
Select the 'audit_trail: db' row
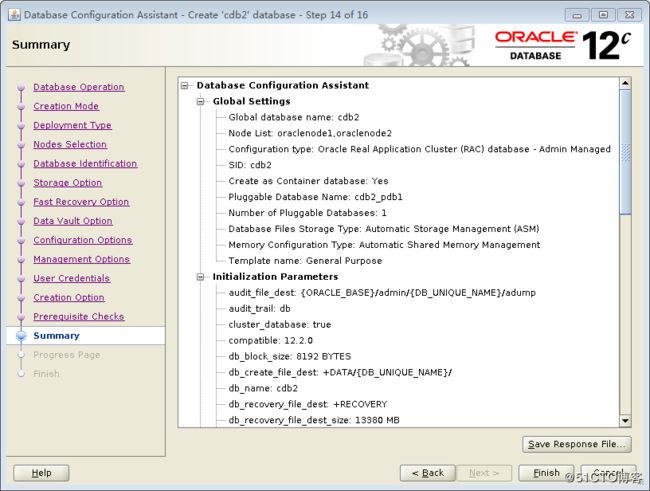pyautogui.click(x=260, y=309)
